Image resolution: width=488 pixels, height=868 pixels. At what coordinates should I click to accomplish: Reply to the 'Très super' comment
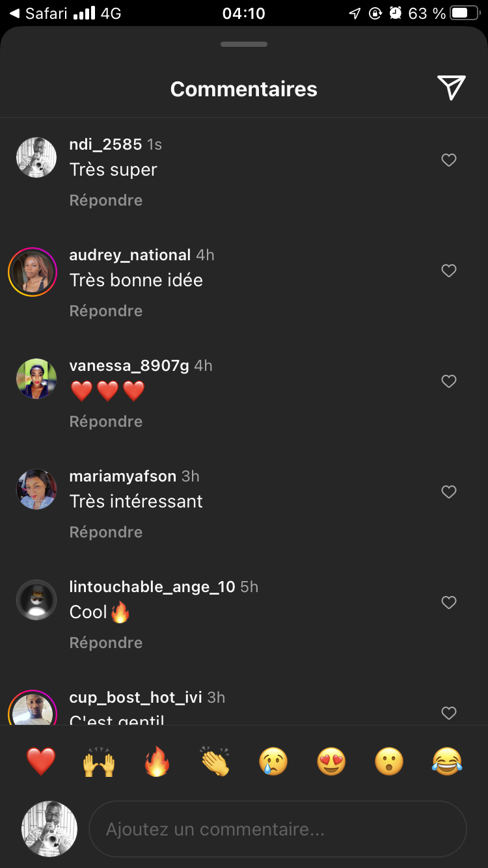[x=106, y=200]
